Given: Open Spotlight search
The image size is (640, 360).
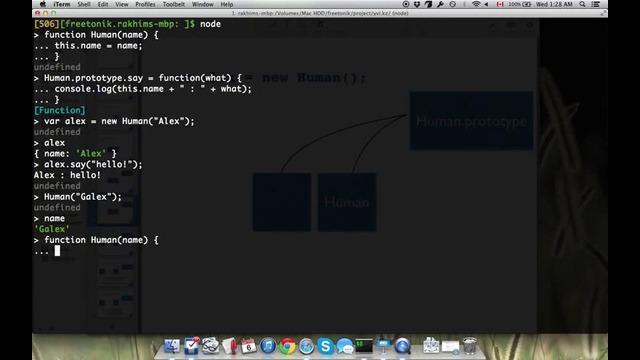Looking at the screenshot, I should [x=582, y=4].
